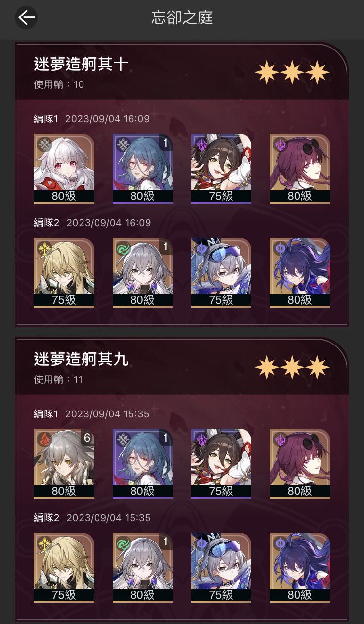Open purple-haired sunglasses character in 其十 team 1

[x=300, y=169]
